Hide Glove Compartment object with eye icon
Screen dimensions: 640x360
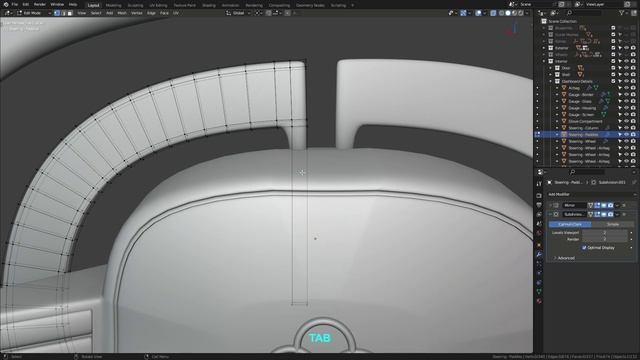tap(627, 121)
